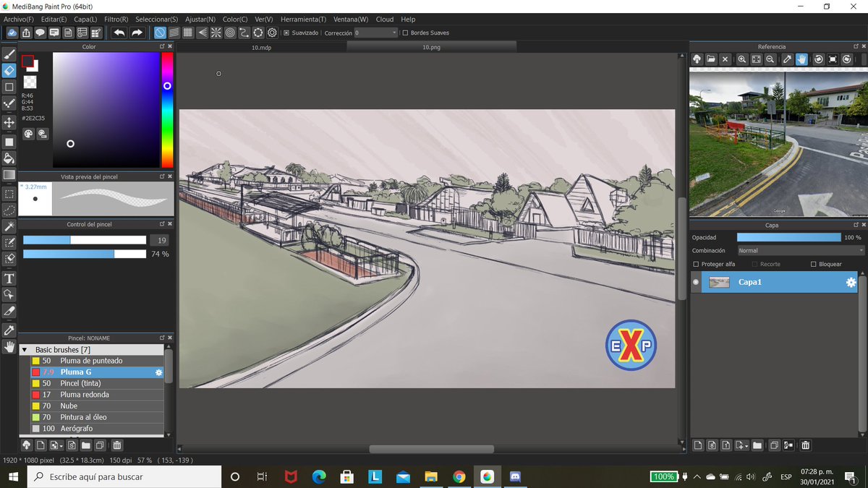
Task: Enable curve snap
Action: 244,33
